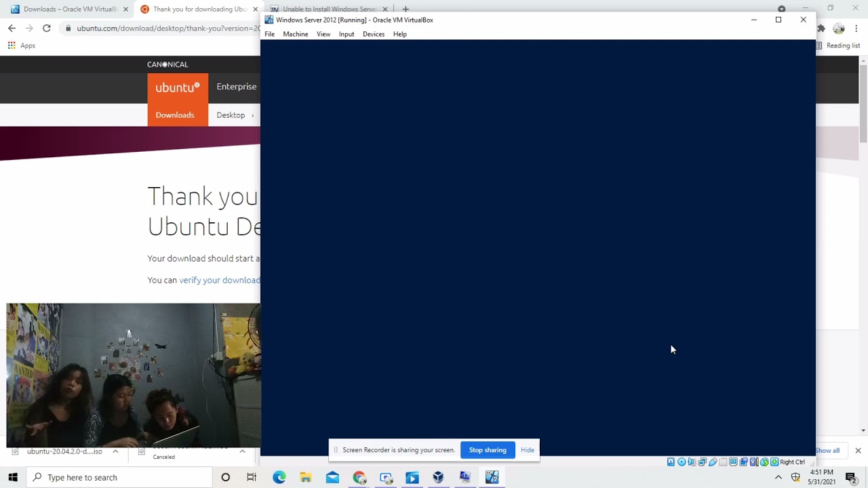Expand ubuntu-20.04.2.0 iso download options

(115, 451)
